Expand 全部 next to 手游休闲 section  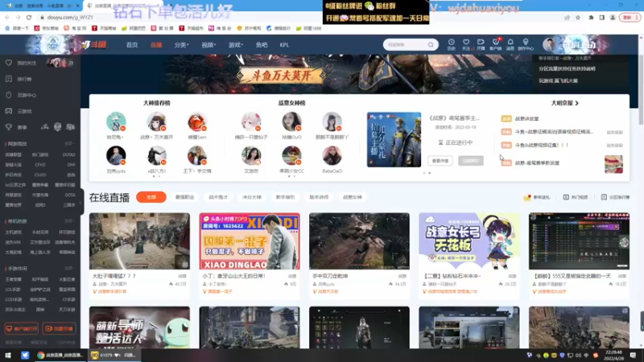click(x=69, y=269)
